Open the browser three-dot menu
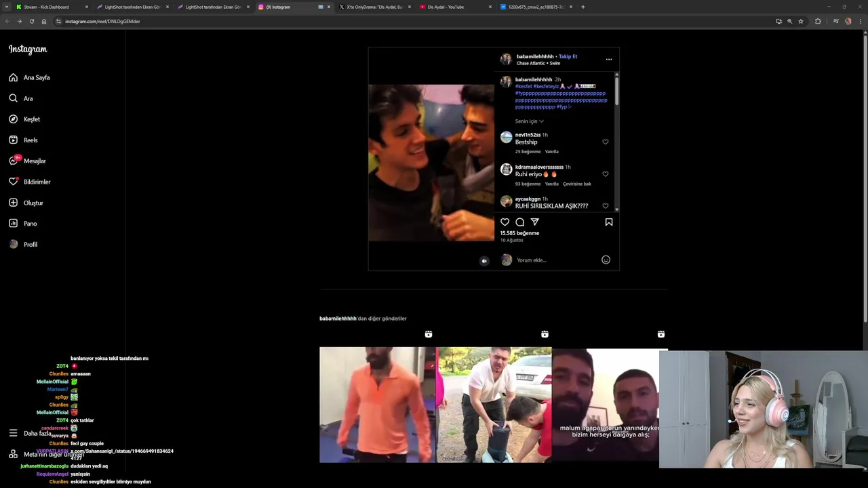This screenshot has width=868, height=488. (860, 21)
